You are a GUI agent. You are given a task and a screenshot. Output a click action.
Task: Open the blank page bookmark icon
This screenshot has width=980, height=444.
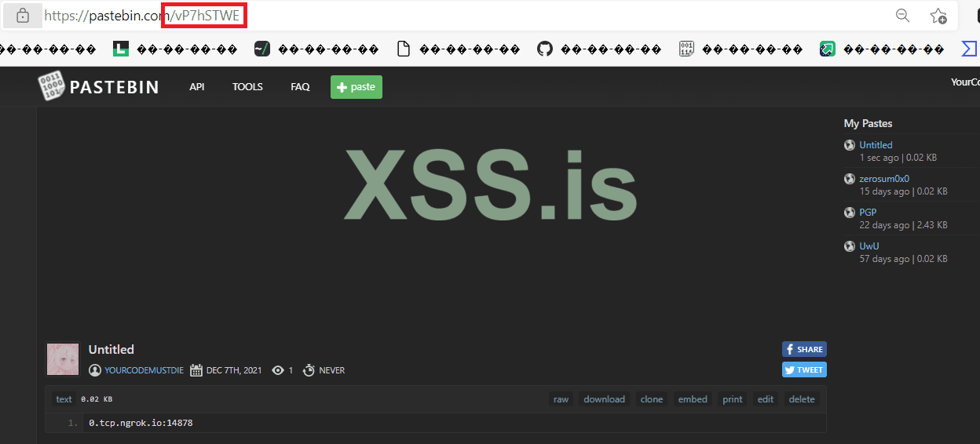(404, 49)
